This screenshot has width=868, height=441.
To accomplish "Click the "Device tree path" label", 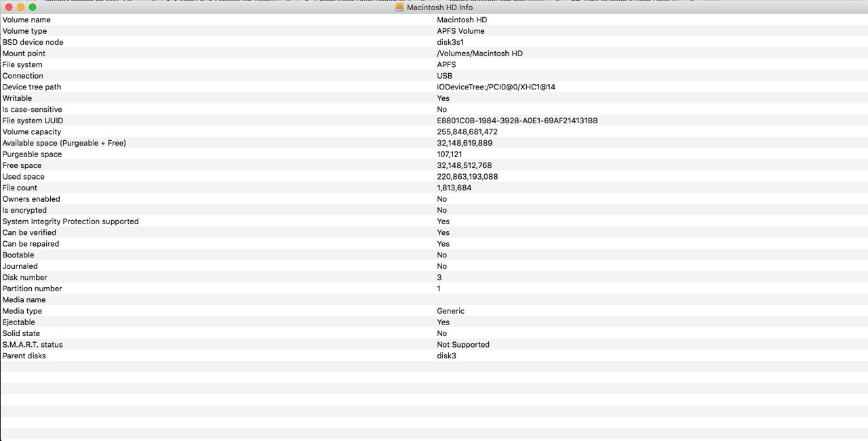I will coord(32,87).
